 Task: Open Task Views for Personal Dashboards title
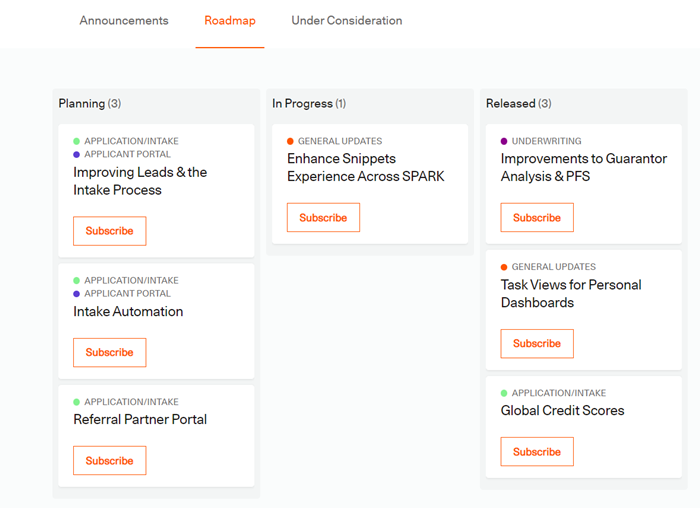tap(571, 293)
